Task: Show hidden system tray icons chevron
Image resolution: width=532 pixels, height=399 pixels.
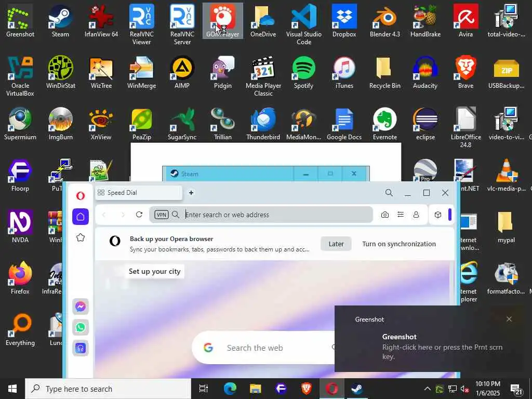Action: pos(428,389)
